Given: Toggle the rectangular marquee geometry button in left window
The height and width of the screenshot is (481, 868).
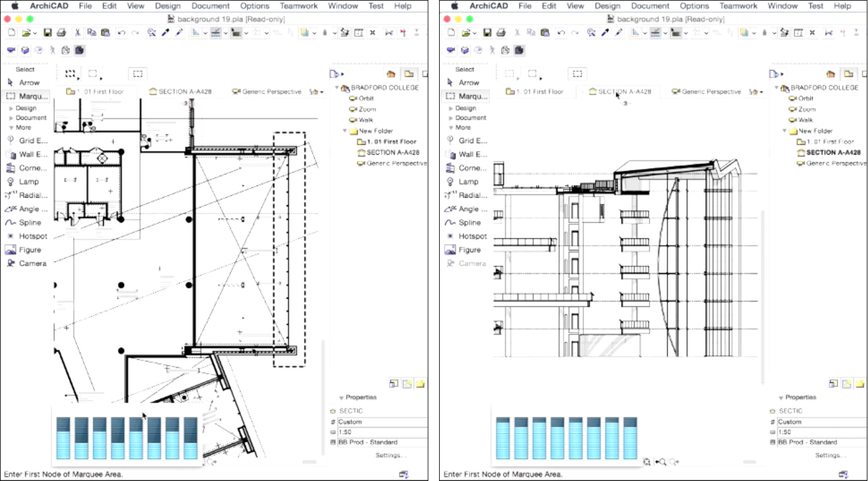Looking at the screenshot, I should [x=138, y=74].
